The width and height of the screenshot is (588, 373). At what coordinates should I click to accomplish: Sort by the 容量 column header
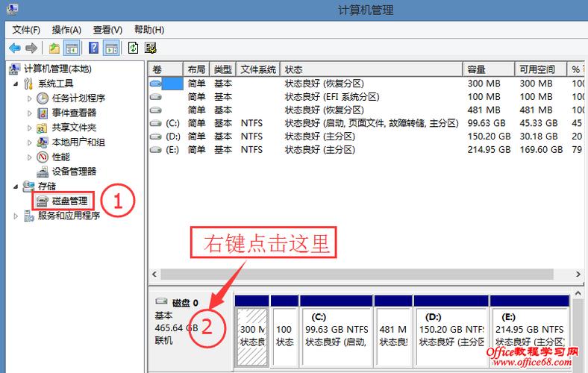coord(489,69)
